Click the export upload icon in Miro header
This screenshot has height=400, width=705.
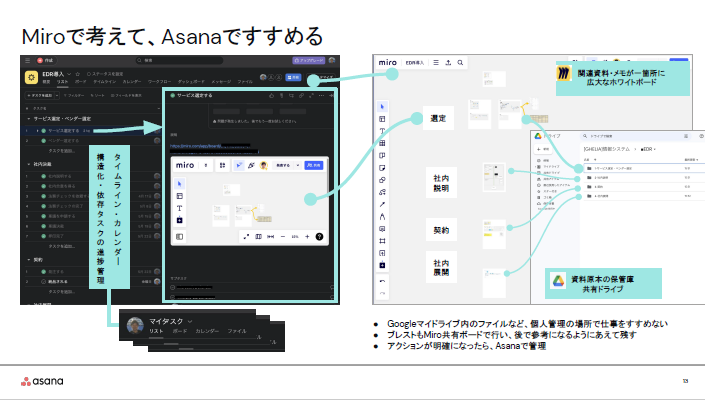pyautogui.click(x=448, y=62)
